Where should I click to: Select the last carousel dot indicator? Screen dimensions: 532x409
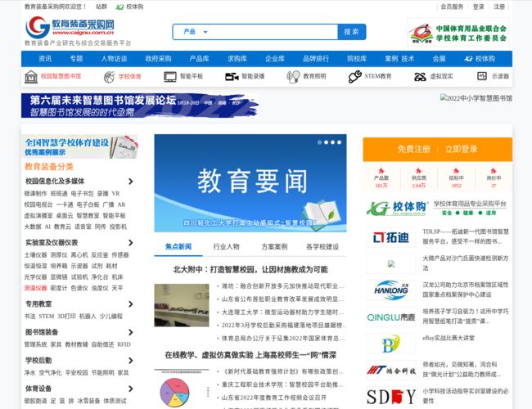(x=340, y=142)
